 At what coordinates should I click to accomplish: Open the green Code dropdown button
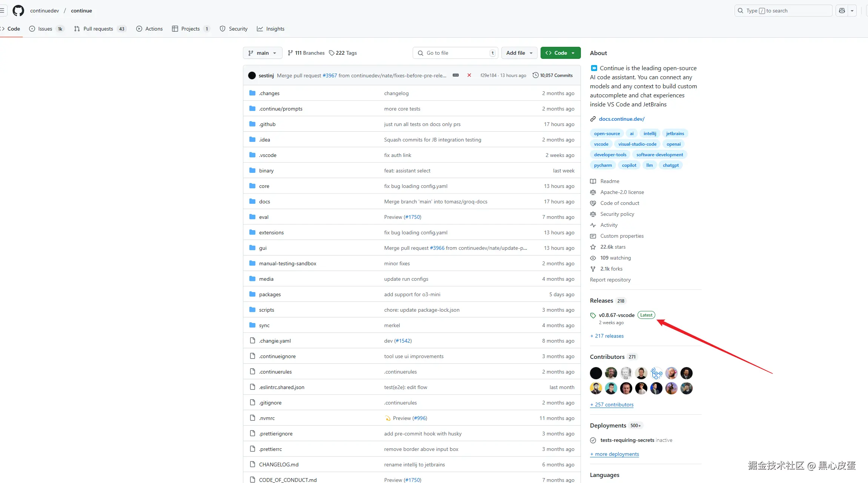tap(560, 53)
